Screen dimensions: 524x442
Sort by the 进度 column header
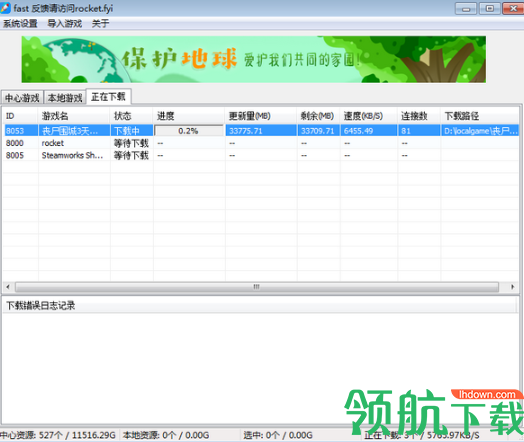tap(189, 116)
